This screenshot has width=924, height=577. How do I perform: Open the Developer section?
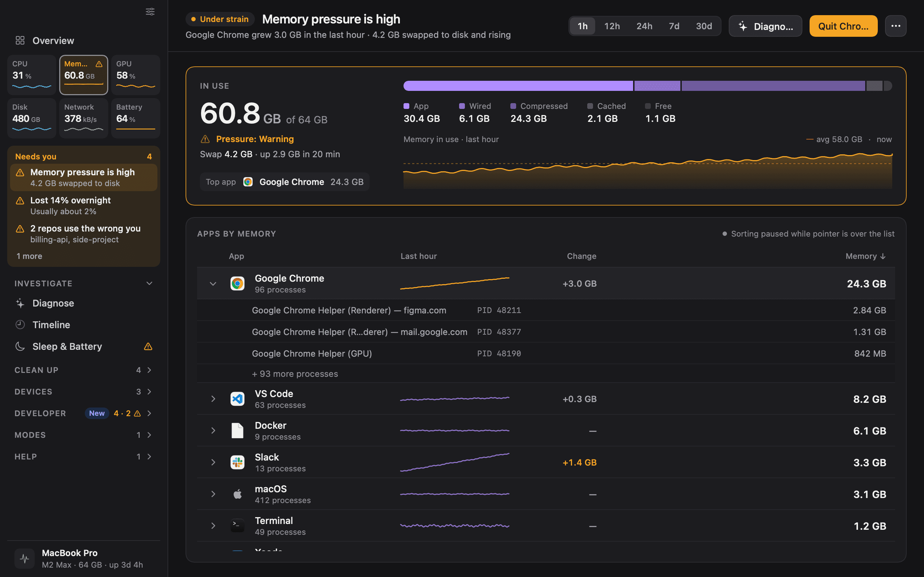84,413
